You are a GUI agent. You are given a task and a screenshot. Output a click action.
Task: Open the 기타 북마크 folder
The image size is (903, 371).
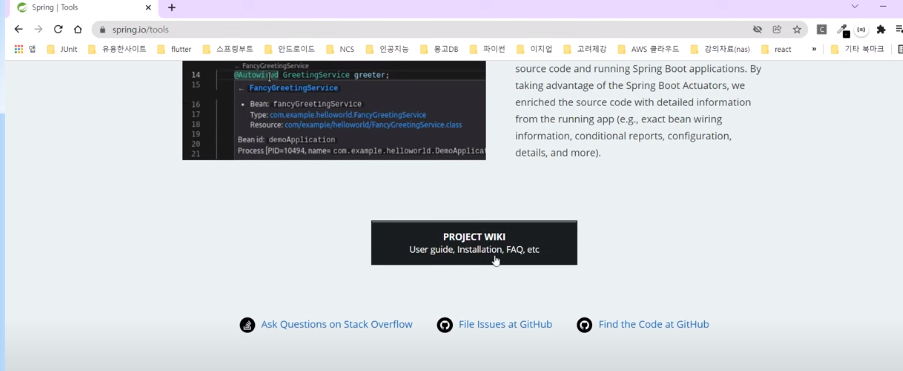(858, 49)
